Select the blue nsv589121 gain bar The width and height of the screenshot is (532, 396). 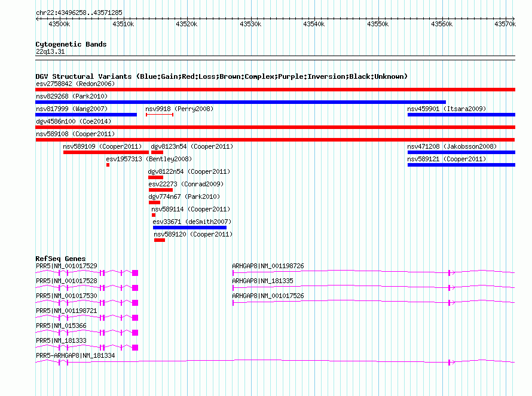461,165
